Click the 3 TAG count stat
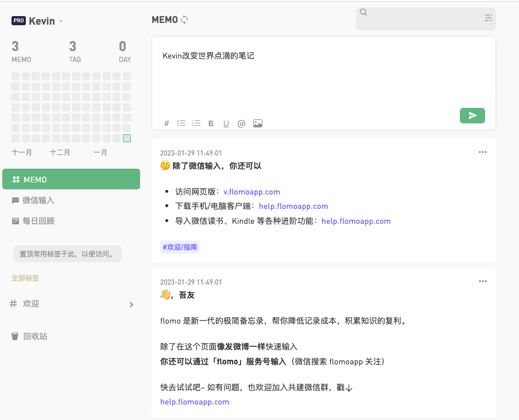Image resolution: width=519 pixels, height=420 pixels. pyautogui.click(x=75, y=52)
